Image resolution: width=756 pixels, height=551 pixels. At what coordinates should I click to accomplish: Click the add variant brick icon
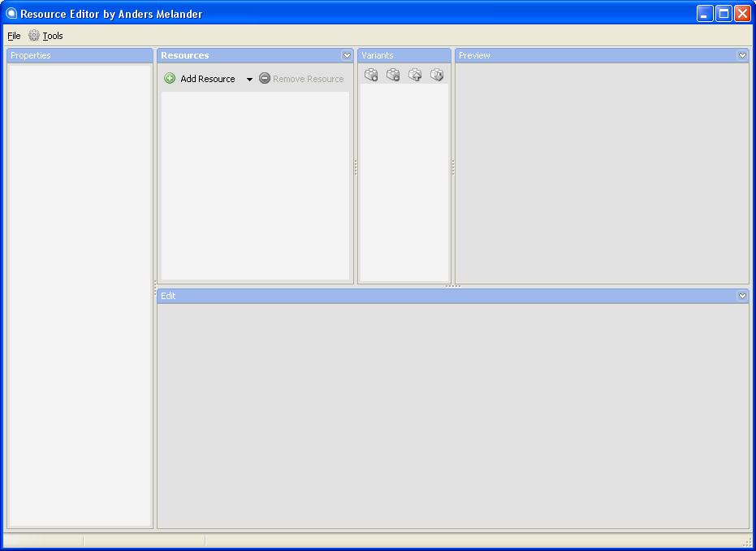[x=371, y=75]
